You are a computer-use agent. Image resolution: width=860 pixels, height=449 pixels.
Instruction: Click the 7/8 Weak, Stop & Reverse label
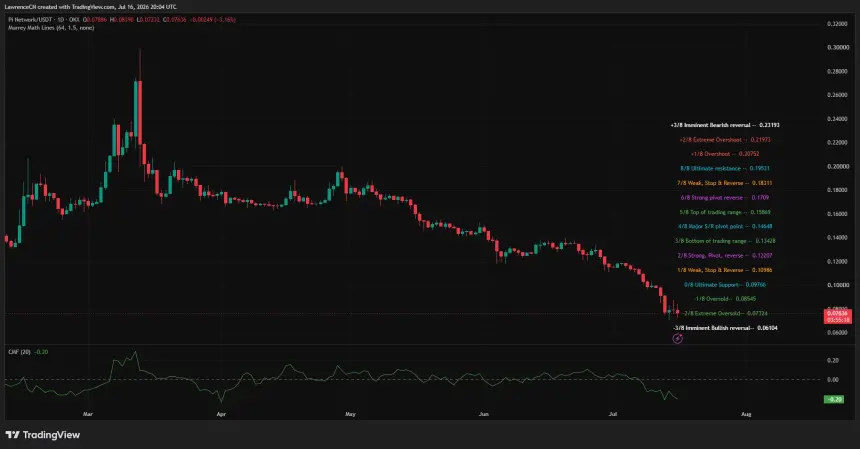coord(725,183)
